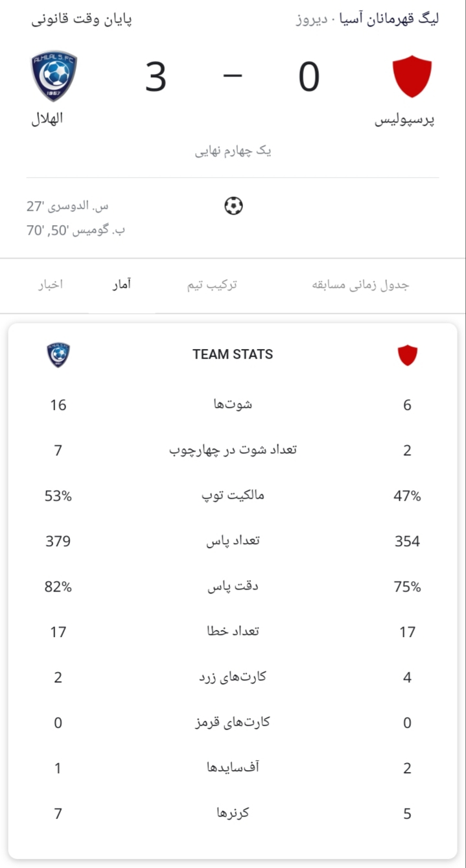Click the شوت‌ها stat label
The width and height of the screenshot is (466, 868).
coord(233,405)
